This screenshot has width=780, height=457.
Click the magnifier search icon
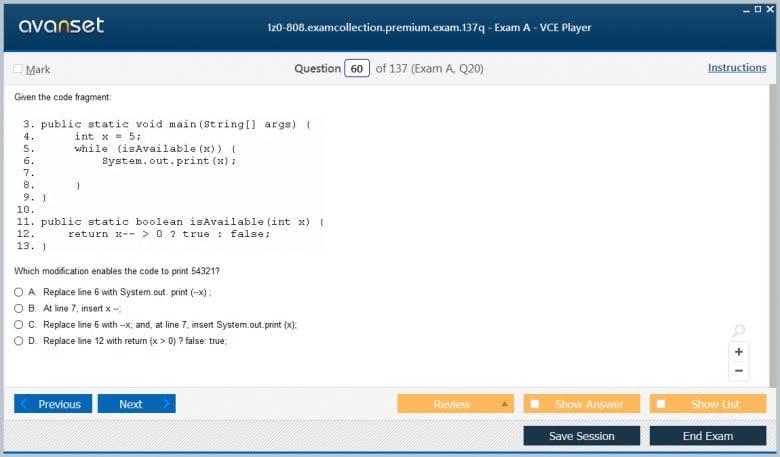pos(739,330)
